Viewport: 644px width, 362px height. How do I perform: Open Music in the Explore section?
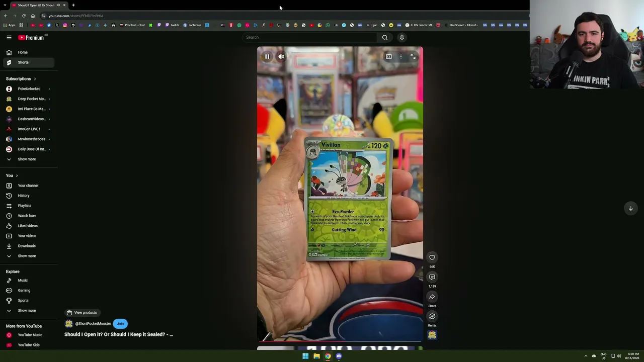pyautogui.click(x=29, y=280)
